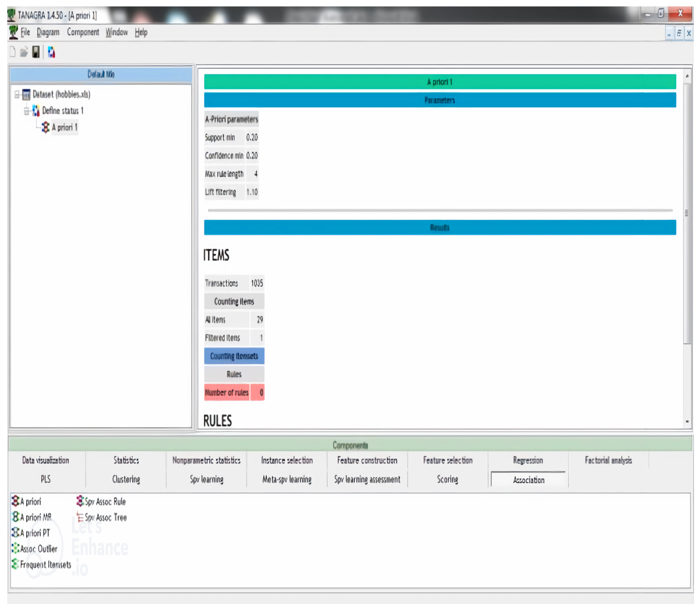The image size is (700, 604).
Task: Select the A priori MR component icon
Action: click(x=16, y=517)
